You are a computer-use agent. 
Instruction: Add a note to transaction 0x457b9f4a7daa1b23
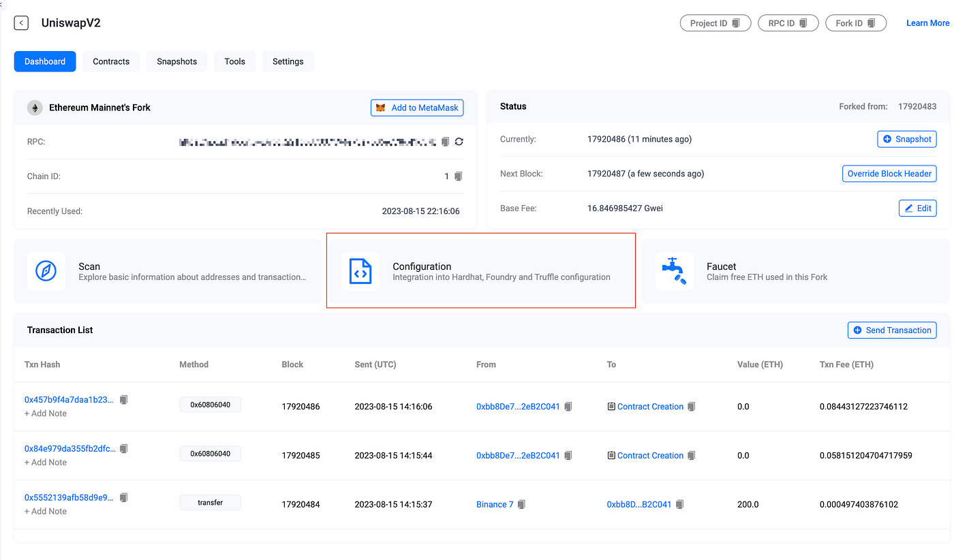point(46,414)
